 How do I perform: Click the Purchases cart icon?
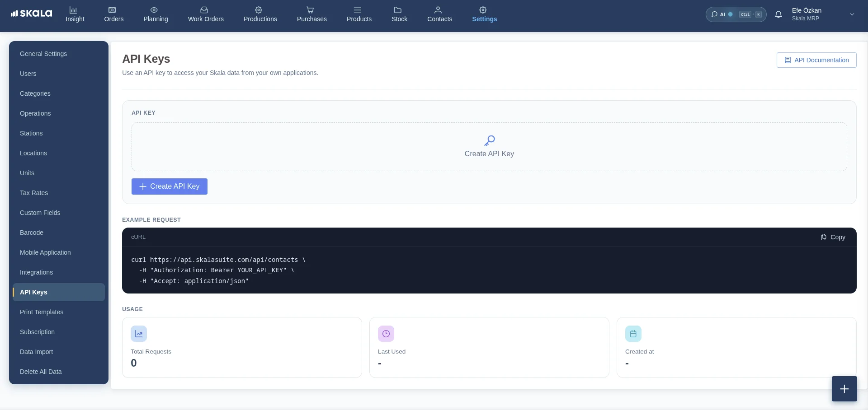(x=310, y=10)
